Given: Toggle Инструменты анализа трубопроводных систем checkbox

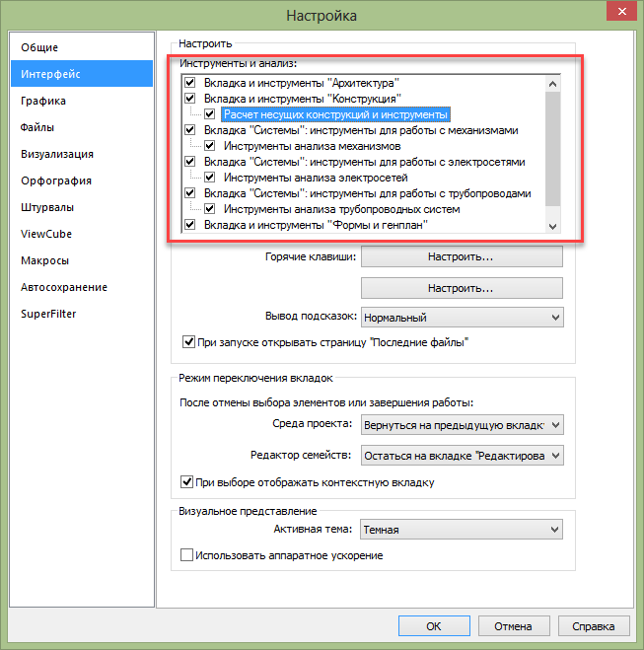Looking at the screenshot, I should pyautogui.click(x=210, y=208).
